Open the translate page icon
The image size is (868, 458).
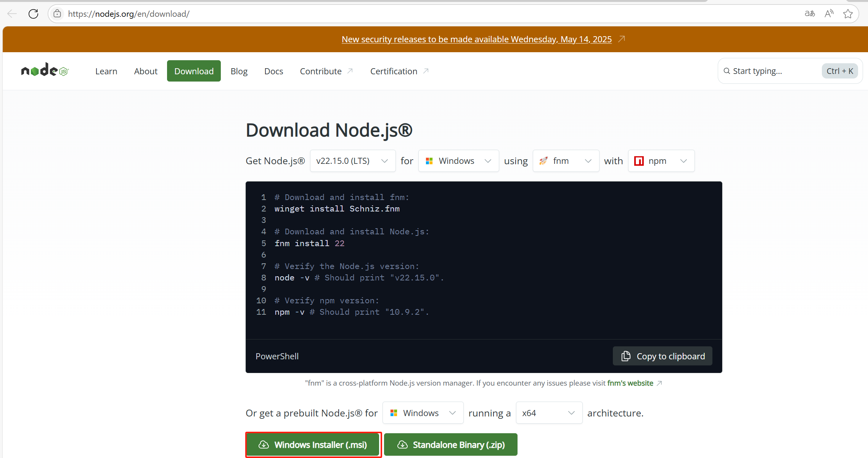(810, 14)
